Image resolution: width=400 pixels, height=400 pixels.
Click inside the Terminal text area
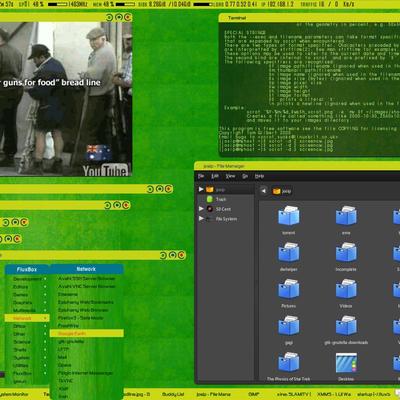(309, 88)
